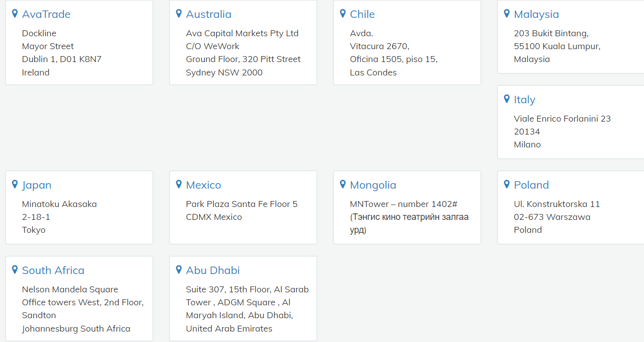The width and height of the screenshot is (644, 342).
Task: Click the location pin next to Mongolia
Action: point(343,184)
